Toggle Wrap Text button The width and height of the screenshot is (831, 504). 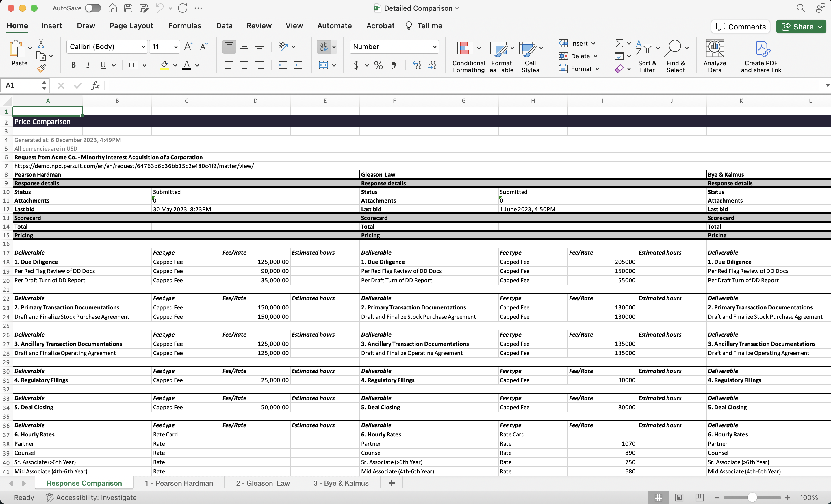pos(324,46)
